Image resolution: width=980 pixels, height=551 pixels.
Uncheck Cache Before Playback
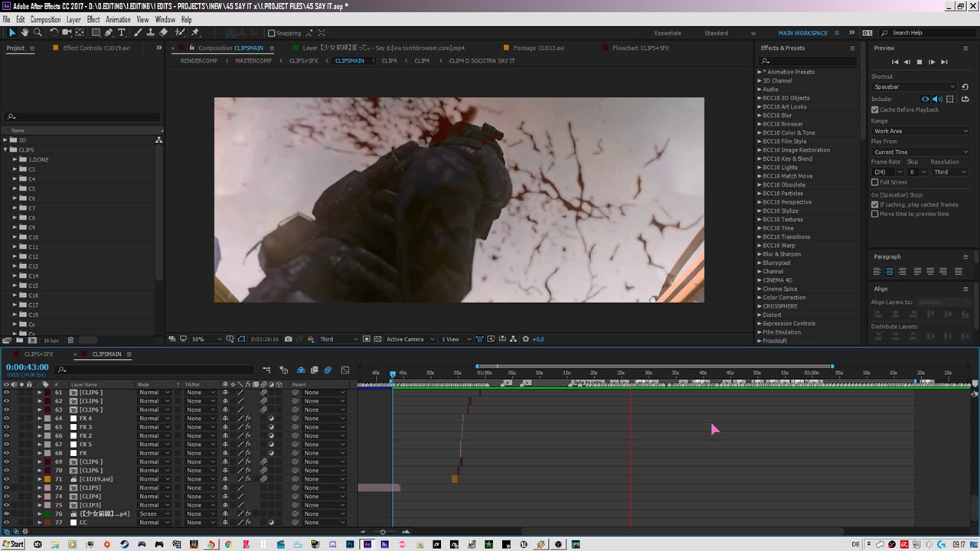875,109
